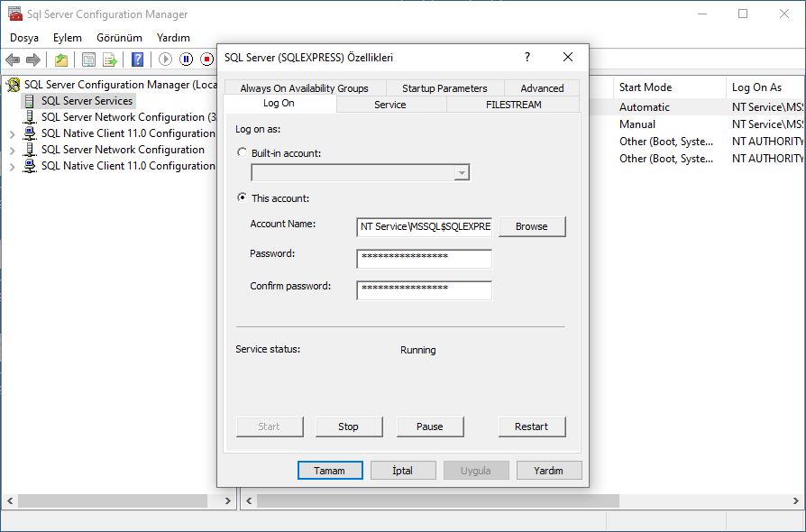Screen dimensions: 806x532
Task: Click the Back arrow toolbar icon
Action: [13, 60]
